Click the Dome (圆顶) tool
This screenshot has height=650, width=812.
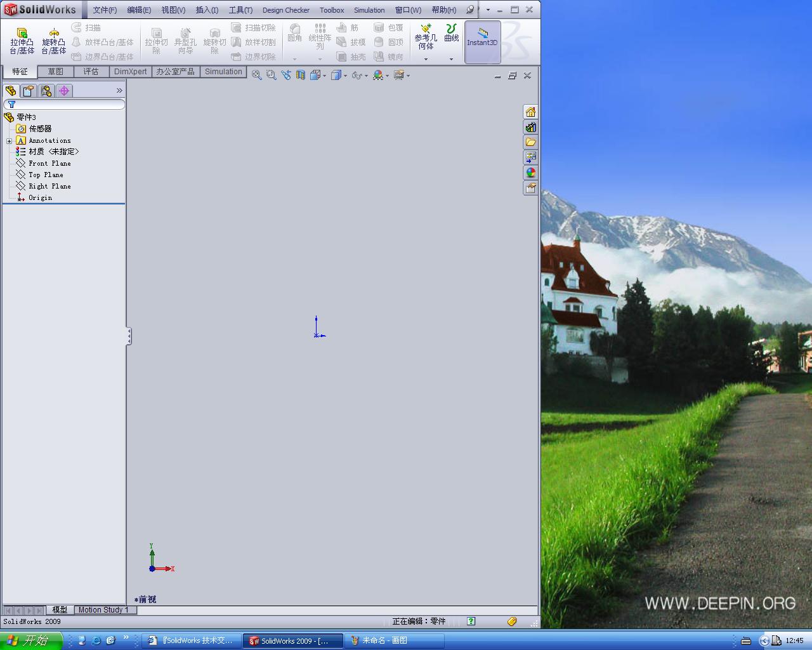click(x=388, y=43)
